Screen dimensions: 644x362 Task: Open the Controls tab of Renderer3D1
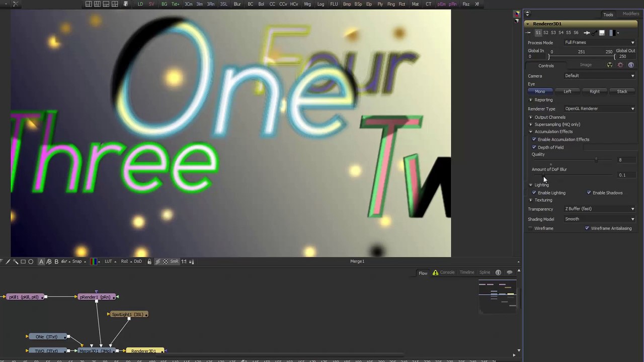[x=546, y=65]
